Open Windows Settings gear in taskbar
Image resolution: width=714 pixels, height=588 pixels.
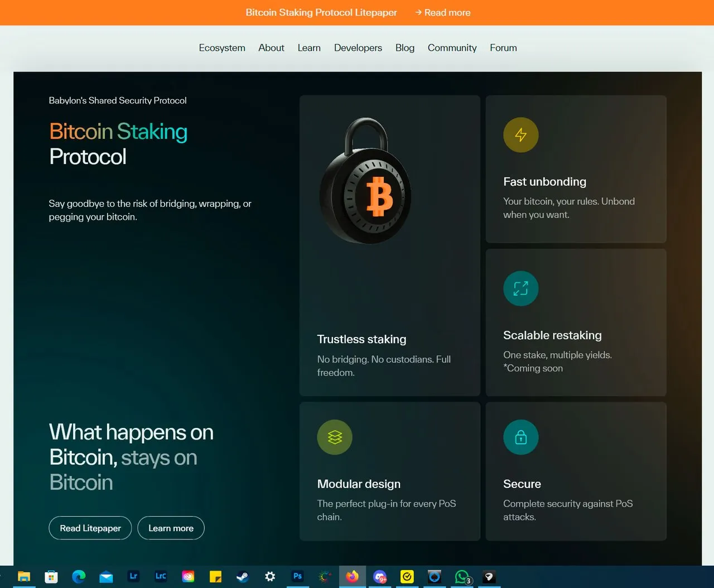pyautogui.click(x=270, y=577)
